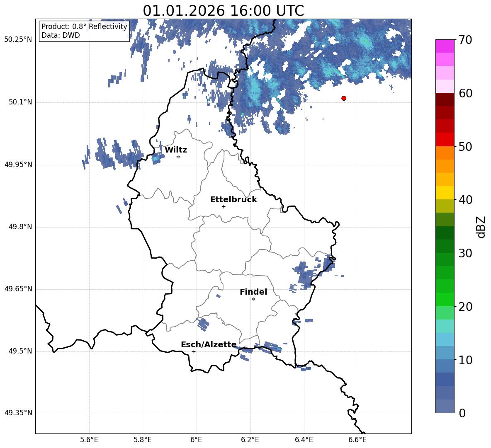Select the Wiltz station label

click(176, 150)
